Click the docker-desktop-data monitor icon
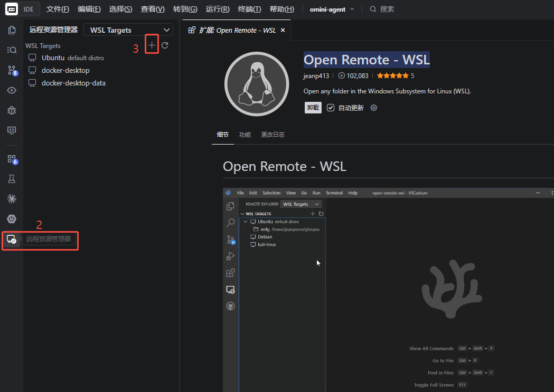554x392 pixels. pos(32,83)
